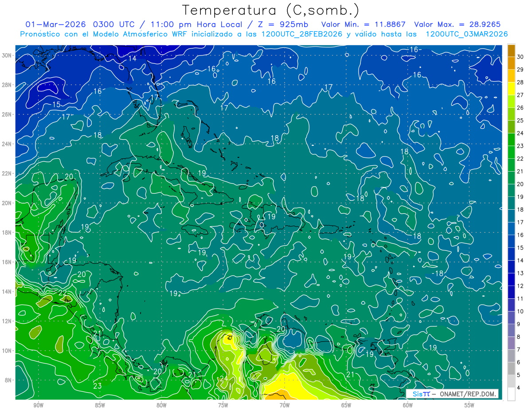Viewport: 532px width, 411px height.
Task: Click the '26N' latitude axis label
Action: pos(7,114)
